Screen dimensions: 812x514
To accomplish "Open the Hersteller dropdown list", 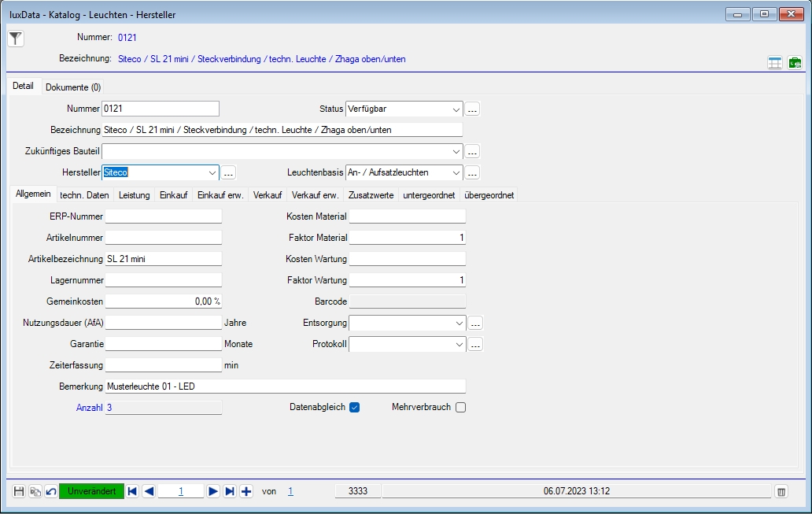I will [212, 172].
